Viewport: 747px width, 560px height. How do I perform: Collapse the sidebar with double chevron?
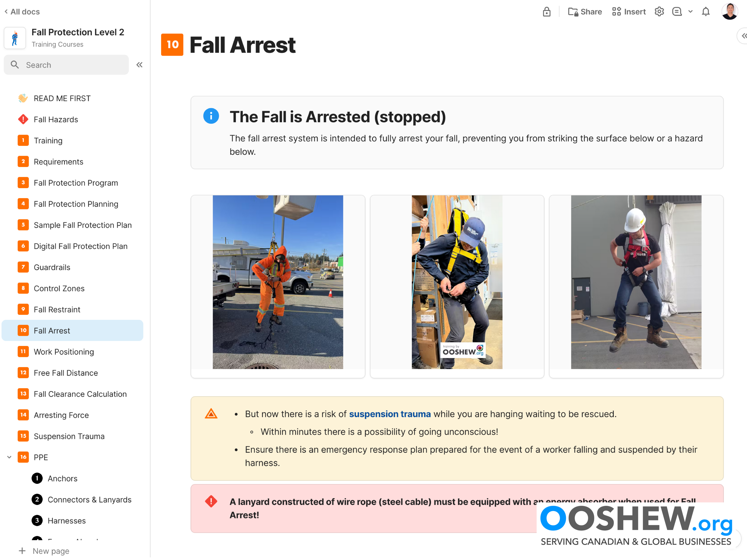(x=139, y=65)
